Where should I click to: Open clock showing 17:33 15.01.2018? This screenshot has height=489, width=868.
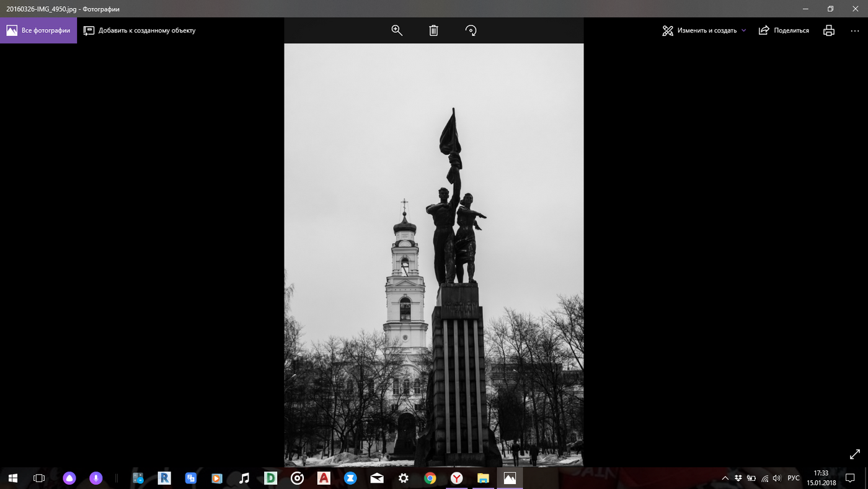(x=821, y=478)
